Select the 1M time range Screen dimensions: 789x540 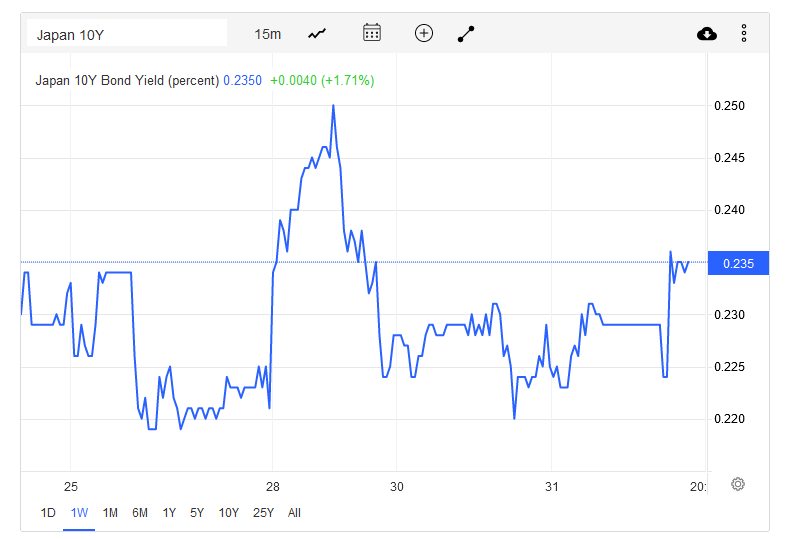(x=110, y=513)
